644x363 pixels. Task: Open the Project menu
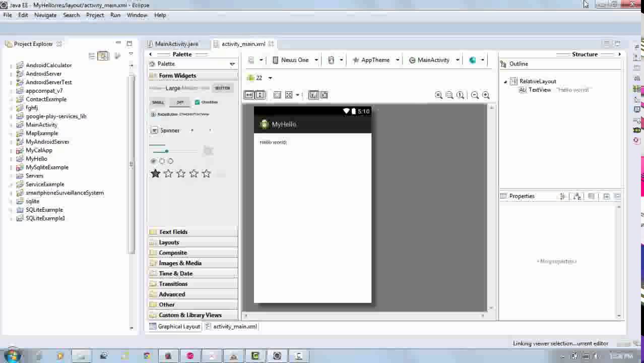pyautogui.click(x=95, y=15)
